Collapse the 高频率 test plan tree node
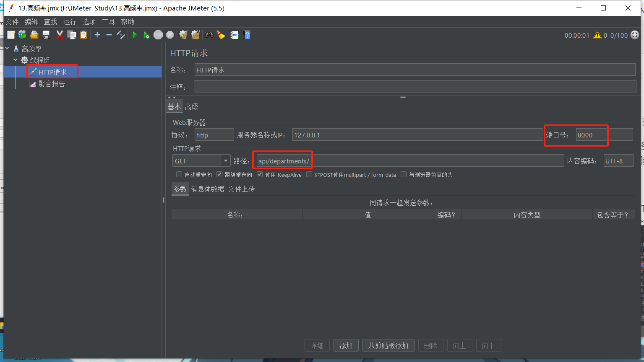Viewport: 644px width, 362px height. coord(7,49)
